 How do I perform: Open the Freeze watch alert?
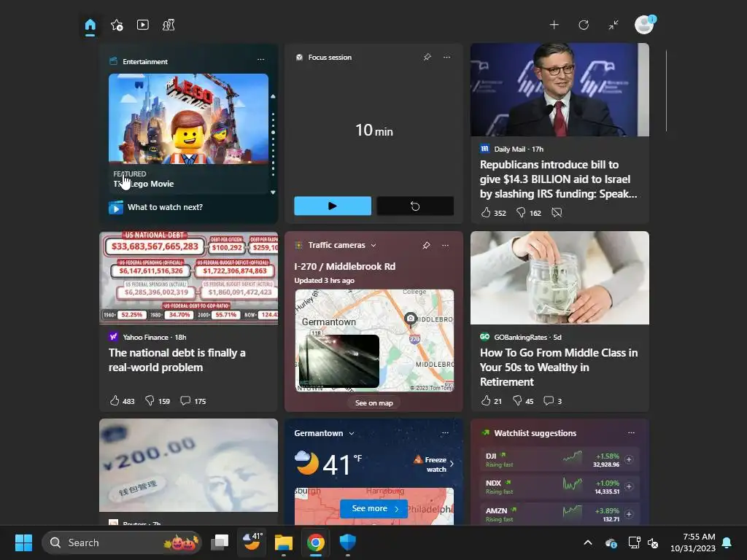pos(433,464)
